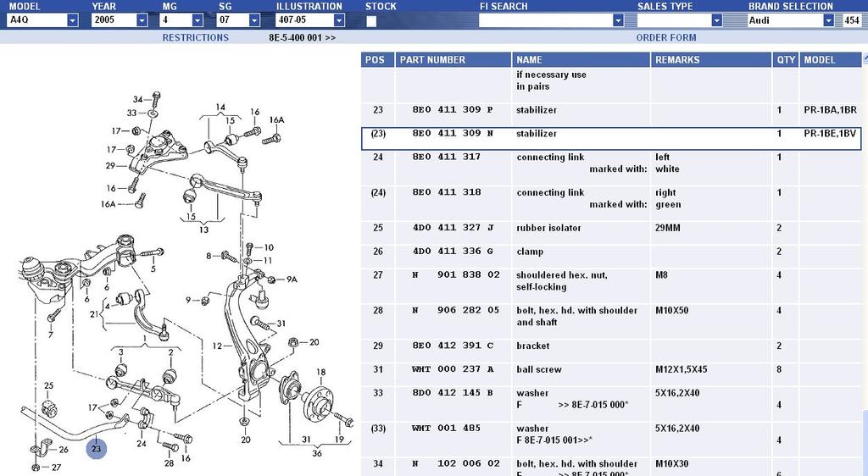The width and height of the screenshot is (868, 476).
Task: Open the RESTRICTIONS link
Action: (x=195, y=38)
